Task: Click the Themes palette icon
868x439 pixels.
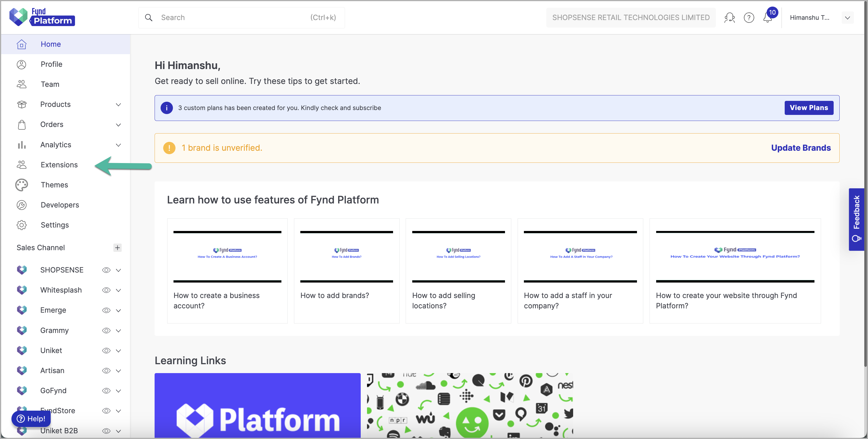Action: (x=21, y=185)
